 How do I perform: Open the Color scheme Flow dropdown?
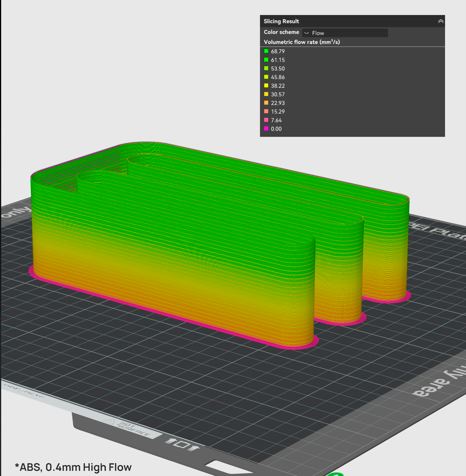point(345,33)
